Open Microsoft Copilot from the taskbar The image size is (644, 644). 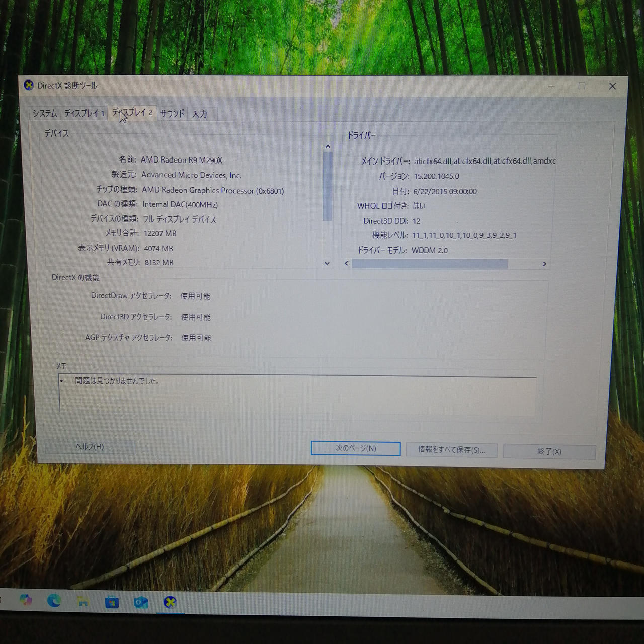26,600
